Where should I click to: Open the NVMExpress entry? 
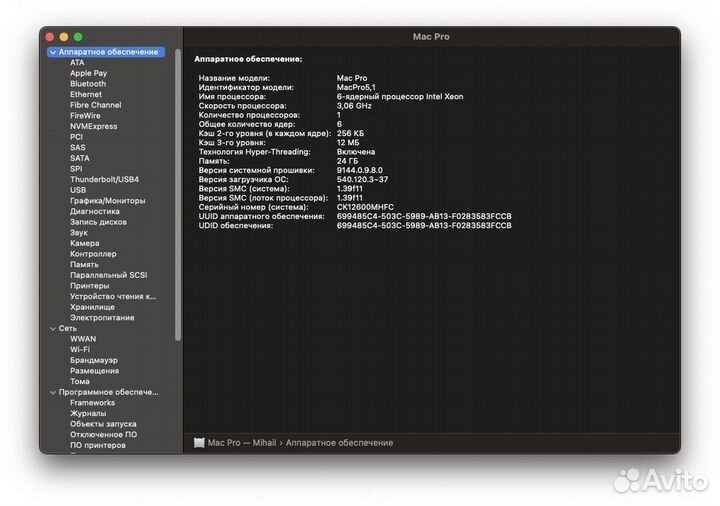pos(93,126)
